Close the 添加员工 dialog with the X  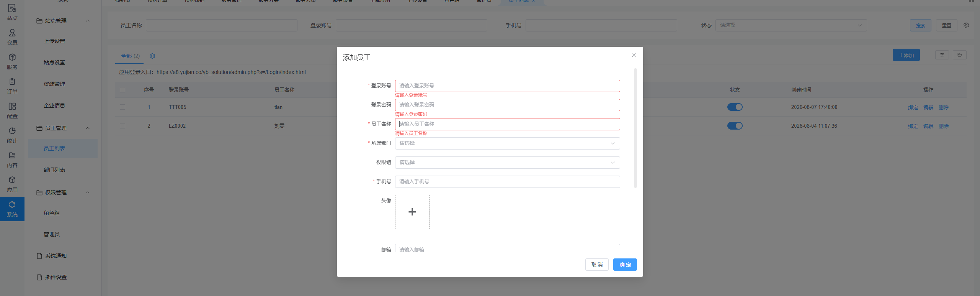634,55
